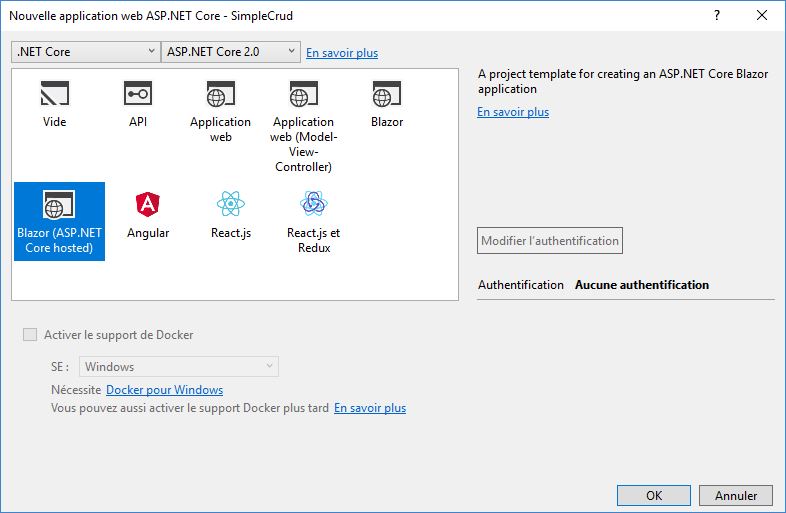Click the SE : label
This screenshot has height=513, width=786.
60,367
